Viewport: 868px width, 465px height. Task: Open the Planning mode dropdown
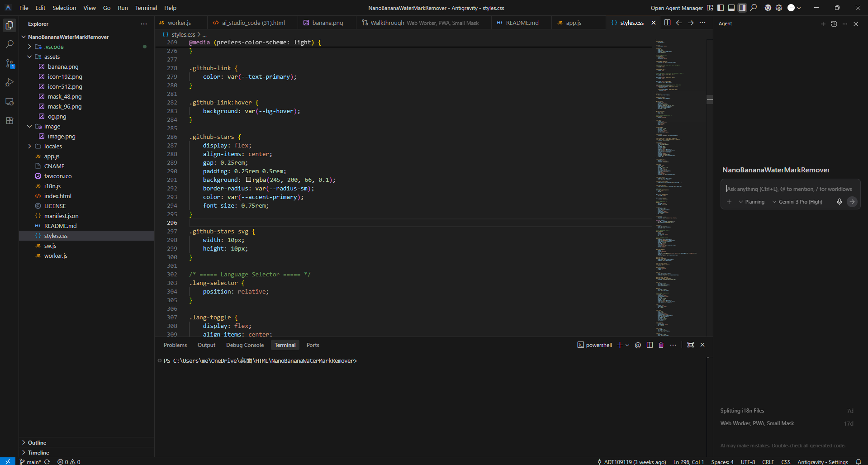(751, 202)
